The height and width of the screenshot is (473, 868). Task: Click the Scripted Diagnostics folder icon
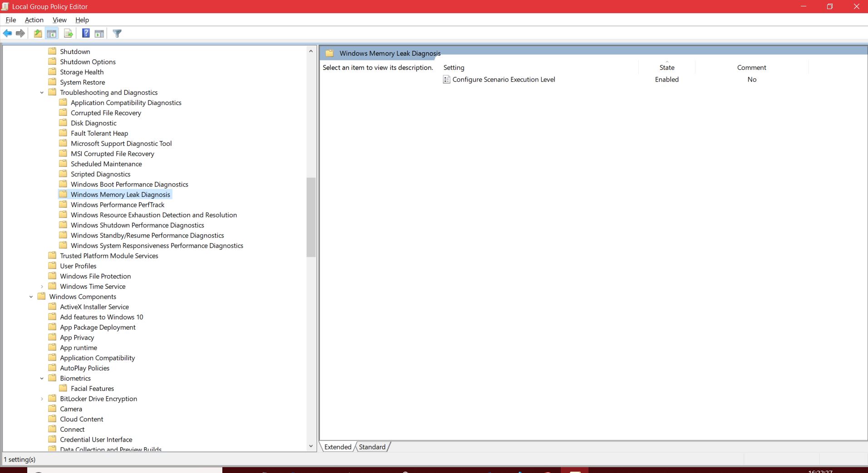63,174
